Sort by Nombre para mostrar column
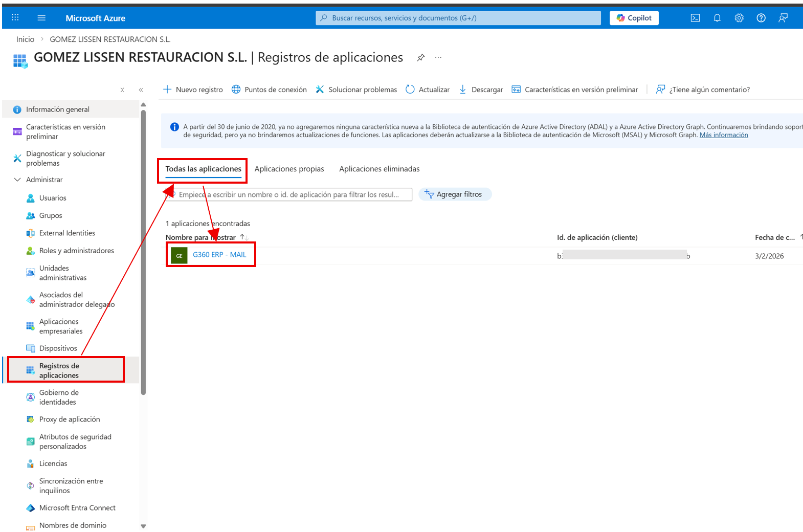 coord(200,237)
